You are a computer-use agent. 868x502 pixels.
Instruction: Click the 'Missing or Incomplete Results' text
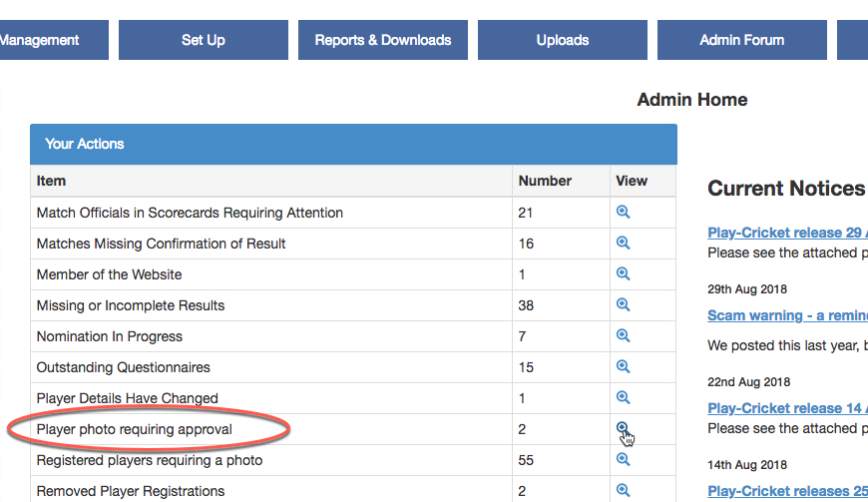[x=131, y=305]
